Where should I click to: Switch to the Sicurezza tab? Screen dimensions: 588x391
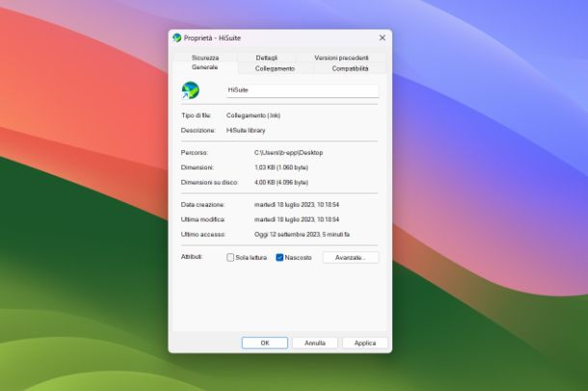click(204, 58)
